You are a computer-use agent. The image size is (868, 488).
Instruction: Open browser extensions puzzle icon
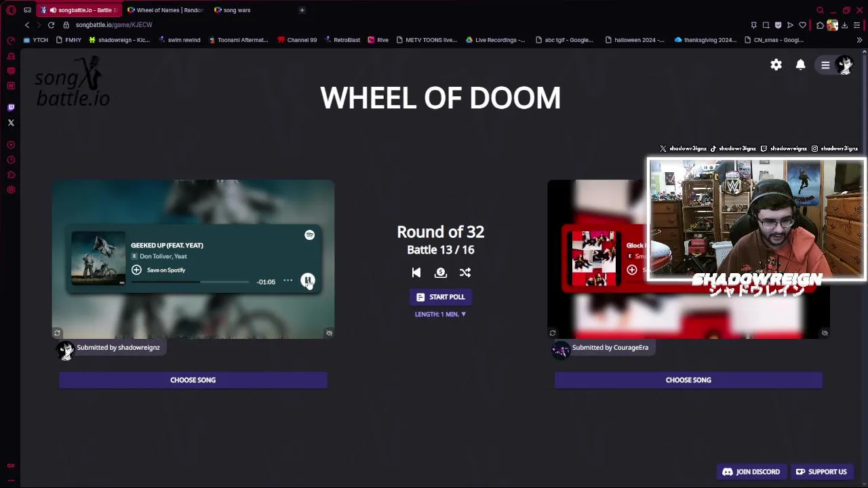820,25
